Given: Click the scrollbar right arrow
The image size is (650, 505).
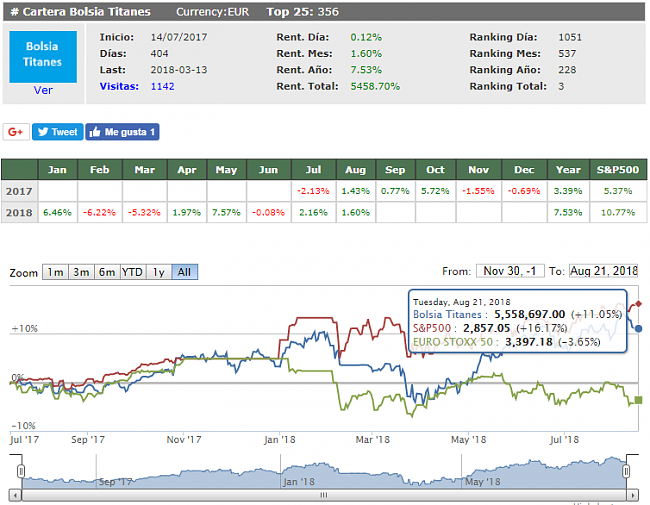Looking at the screenshot, I should coord(633,495).
